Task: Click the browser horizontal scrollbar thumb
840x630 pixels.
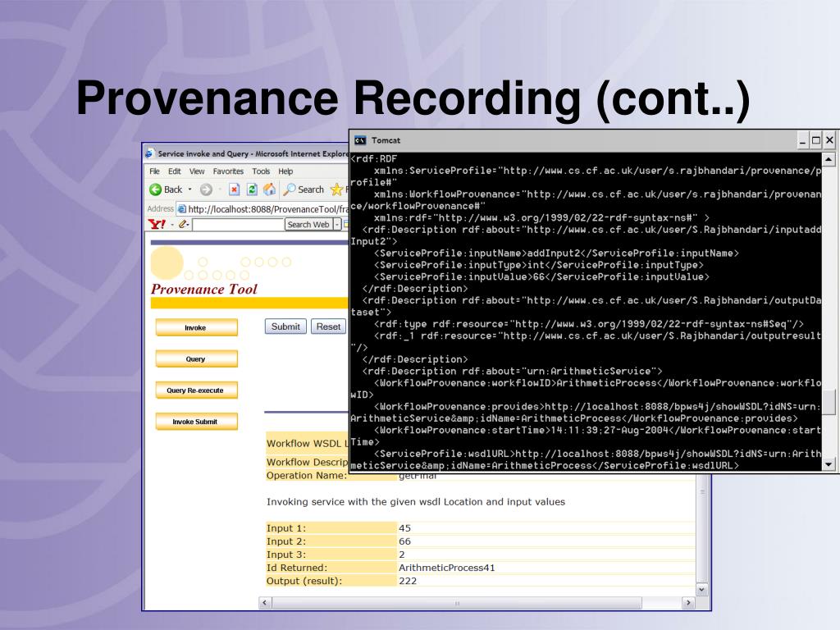Action: pyautogui.click(x=456, y=603)
